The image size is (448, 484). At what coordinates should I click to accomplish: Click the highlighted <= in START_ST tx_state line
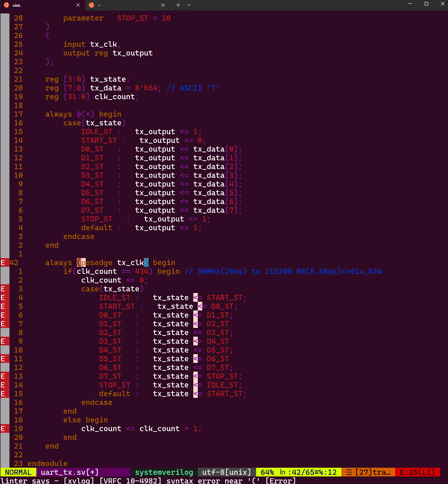click(202, 306)
